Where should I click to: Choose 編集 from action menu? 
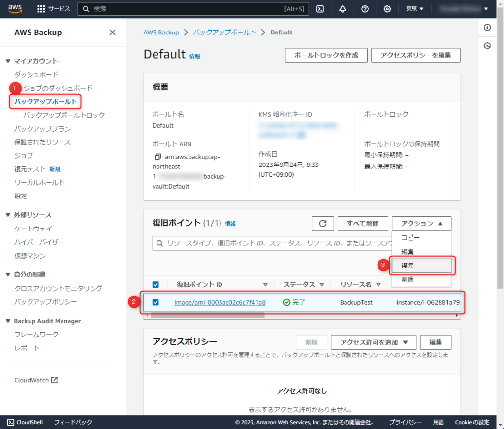(421, 252)
